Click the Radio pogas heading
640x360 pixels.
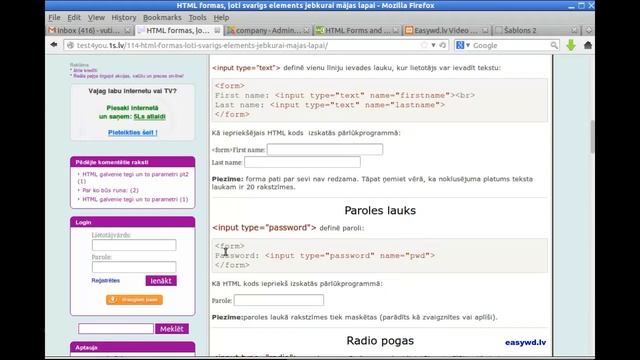(x=380, y=340)
